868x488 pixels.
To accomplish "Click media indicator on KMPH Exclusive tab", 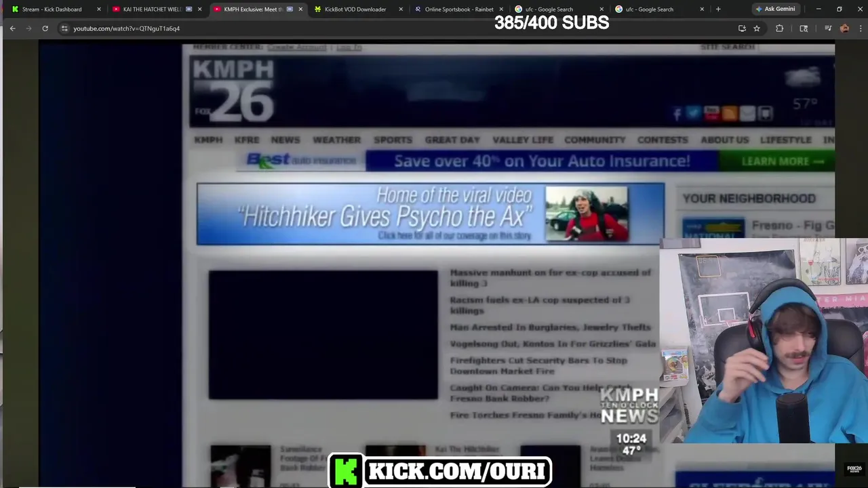I will (x=290, y=9).
